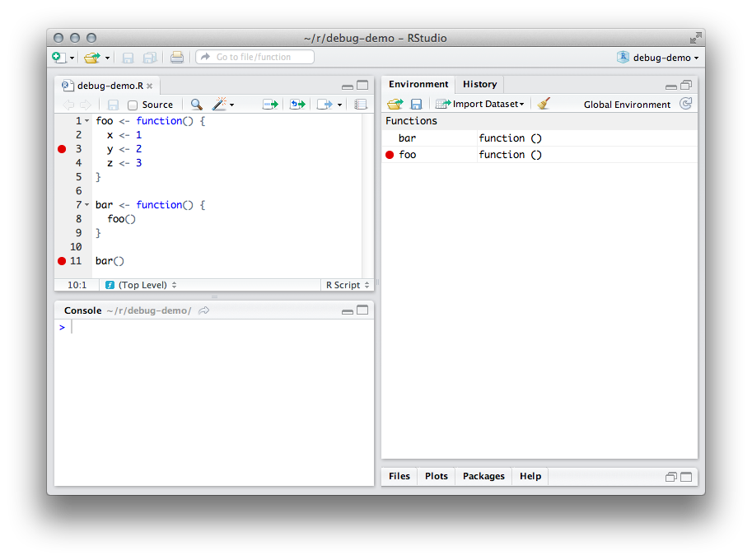Maximize the source editor pane

[362, 86]
